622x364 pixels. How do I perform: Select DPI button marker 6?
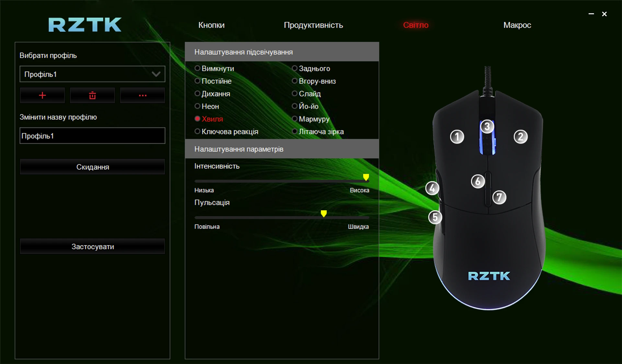click(x=478, y=182)
